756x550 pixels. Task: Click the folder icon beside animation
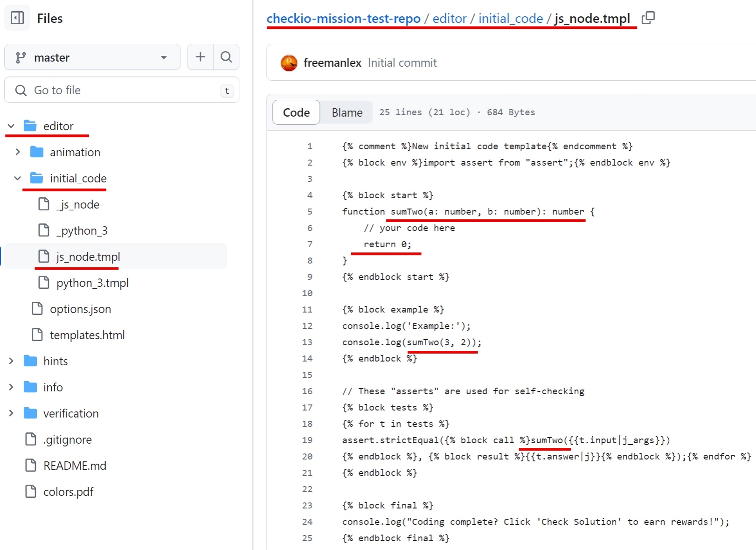(37, 152)
